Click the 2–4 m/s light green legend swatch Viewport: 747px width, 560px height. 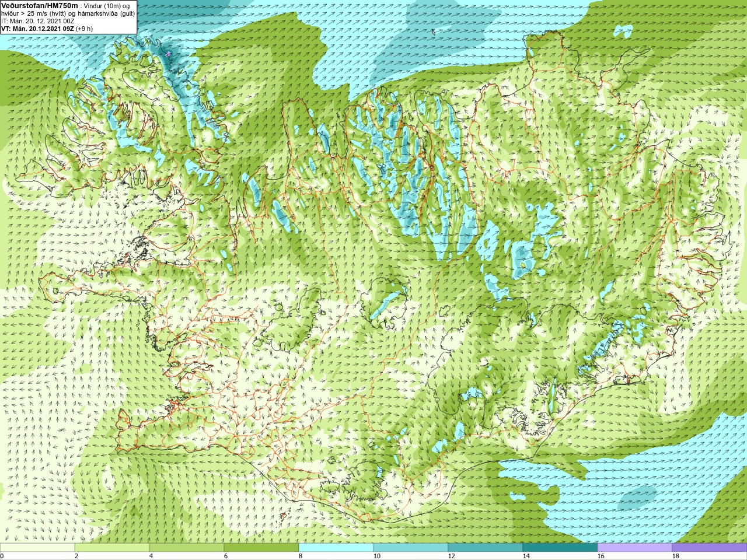112,548
